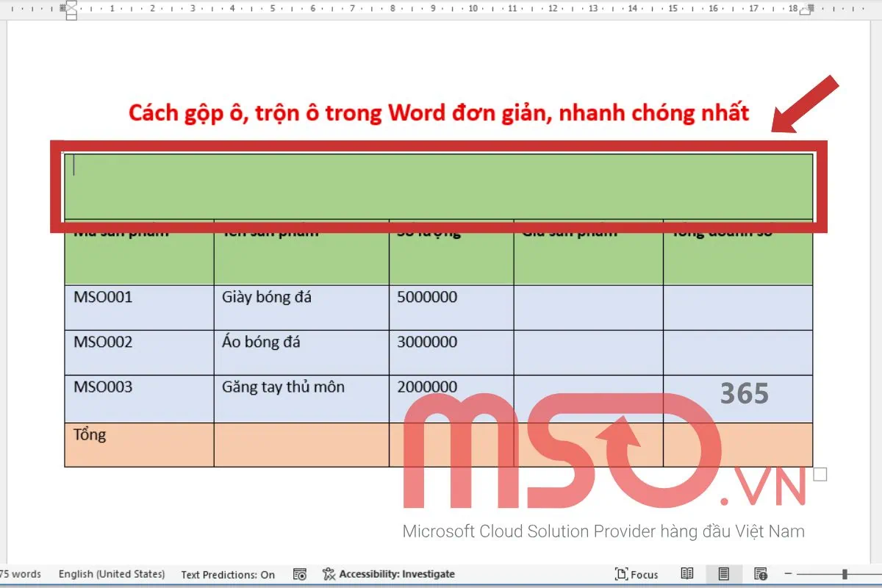Click English (United States) language button
Screen dimensions: 882x588
[x=112, y=574]
